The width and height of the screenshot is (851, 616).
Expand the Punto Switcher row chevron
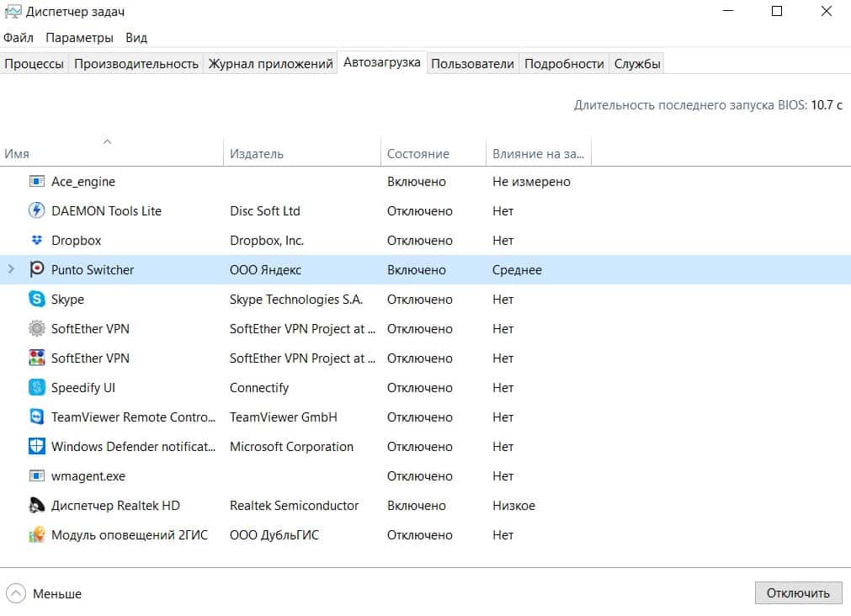(x=11, y=269)
